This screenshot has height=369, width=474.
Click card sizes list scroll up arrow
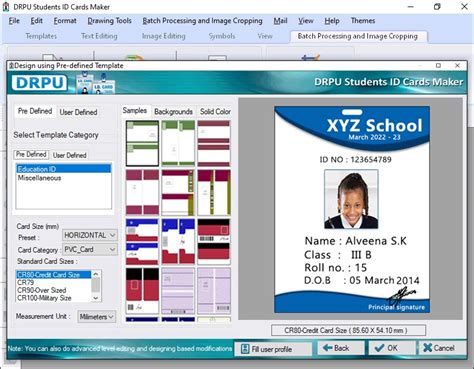point(96,274)
